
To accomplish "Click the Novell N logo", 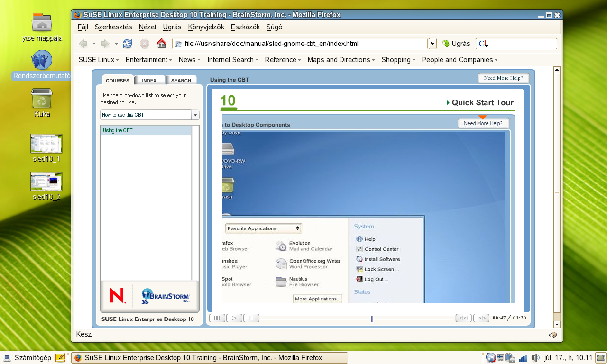I will click(x=118, y=296).
